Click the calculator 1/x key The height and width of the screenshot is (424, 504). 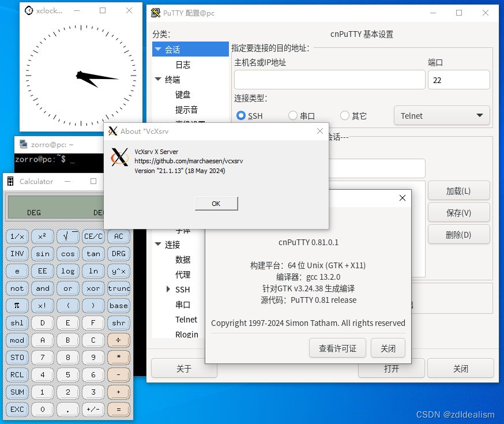17,237
